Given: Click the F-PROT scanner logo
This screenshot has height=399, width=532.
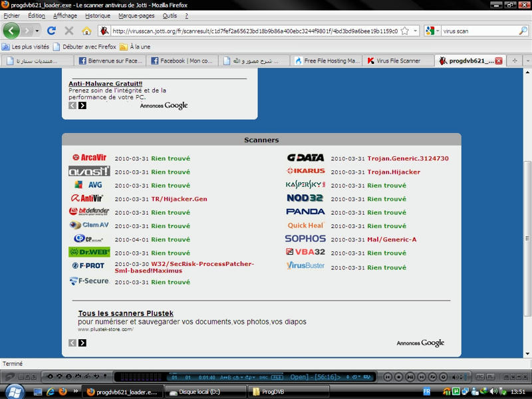Looking at the screenshot, I should 88,265.
